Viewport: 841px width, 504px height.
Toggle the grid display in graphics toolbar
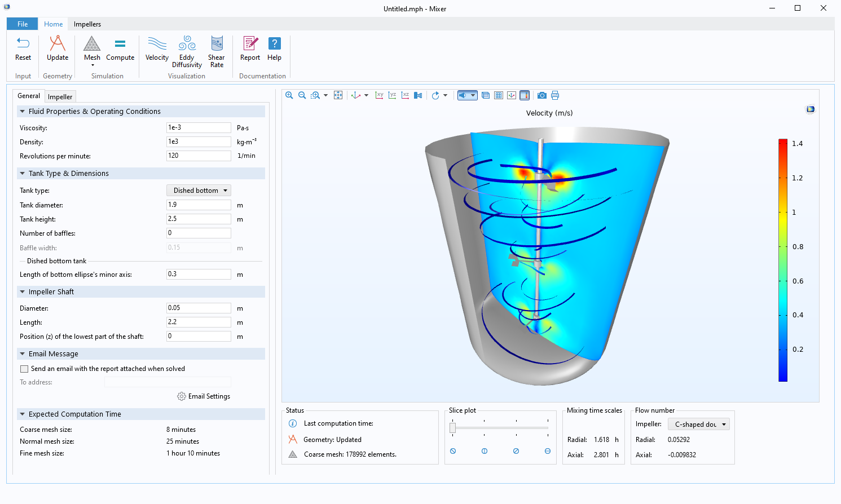498,95
